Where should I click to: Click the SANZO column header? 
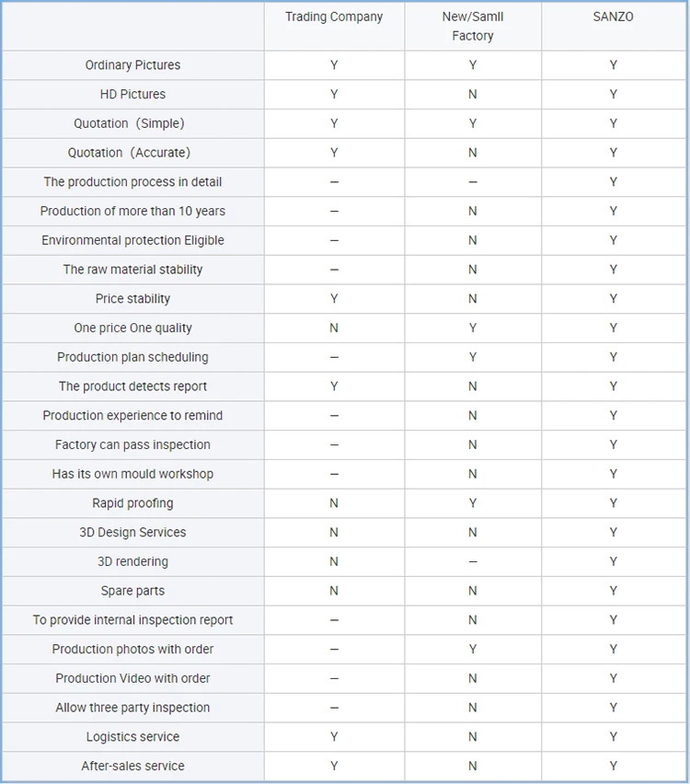click(x=613, y=17)
